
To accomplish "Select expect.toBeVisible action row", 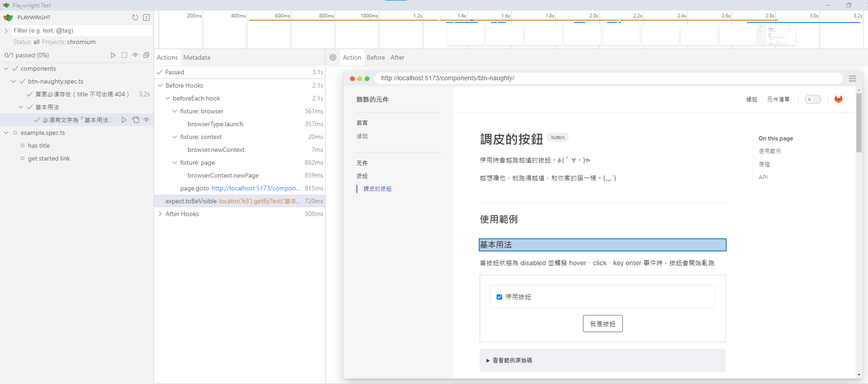I will point(240,201).
